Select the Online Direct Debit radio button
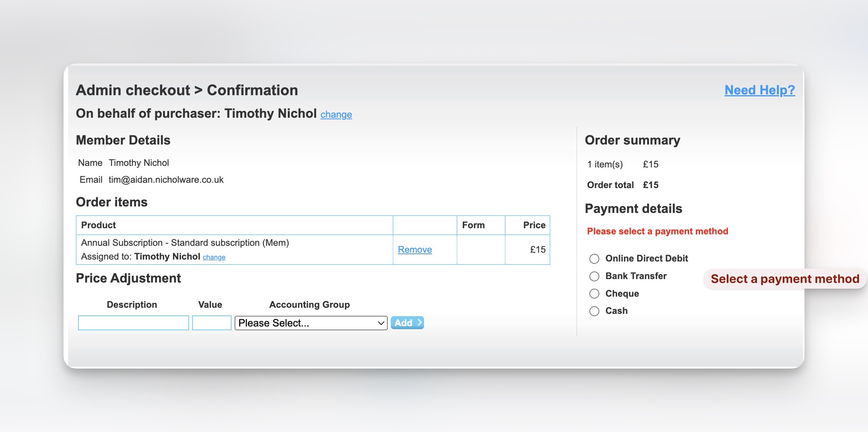Screen dimensions: 868x432 coord(594,259)
